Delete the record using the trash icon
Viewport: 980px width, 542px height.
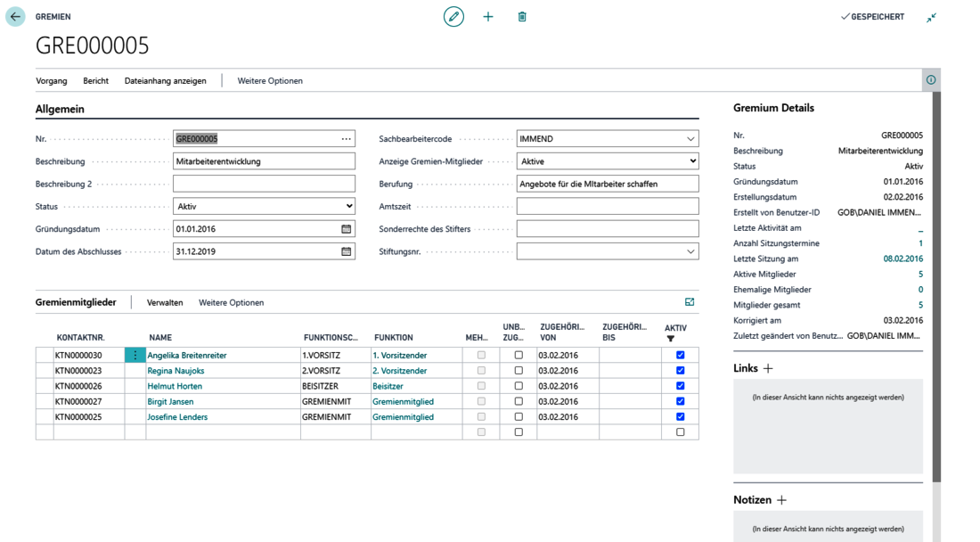click(x=522, y=17)
